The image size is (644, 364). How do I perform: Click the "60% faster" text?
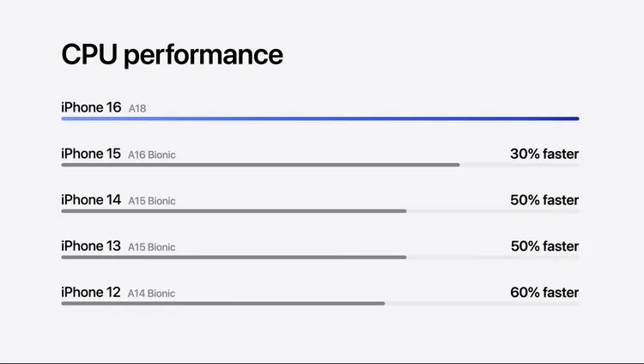pos(544,293)
